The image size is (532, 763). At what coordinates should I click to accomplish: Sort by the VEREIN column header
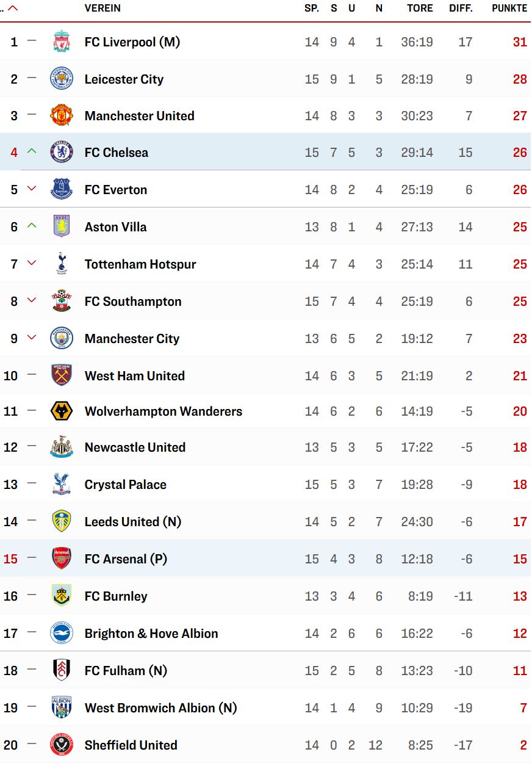click(x=102, y=9)
